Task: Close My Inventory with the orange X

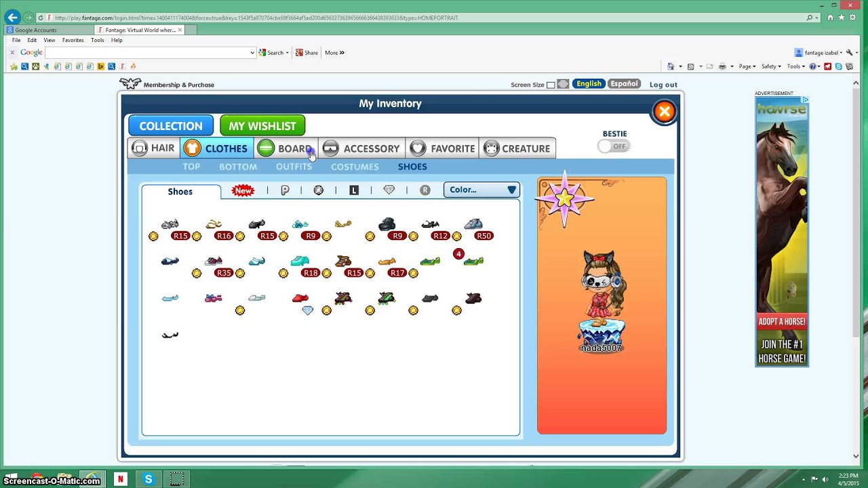Action: click(x=665, y=112)
